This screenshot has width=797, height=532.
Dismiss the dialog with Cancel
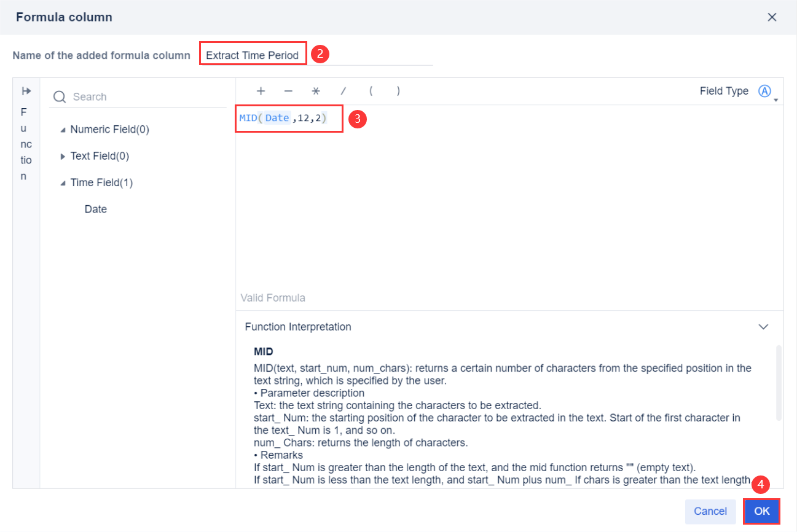tap(710, 511)
